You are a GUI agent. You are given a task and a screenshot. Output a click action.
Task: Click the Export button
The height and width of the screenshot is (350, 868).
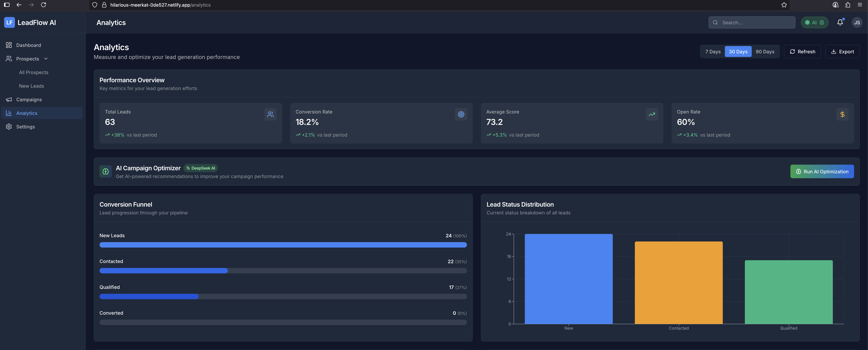point(842,52)
